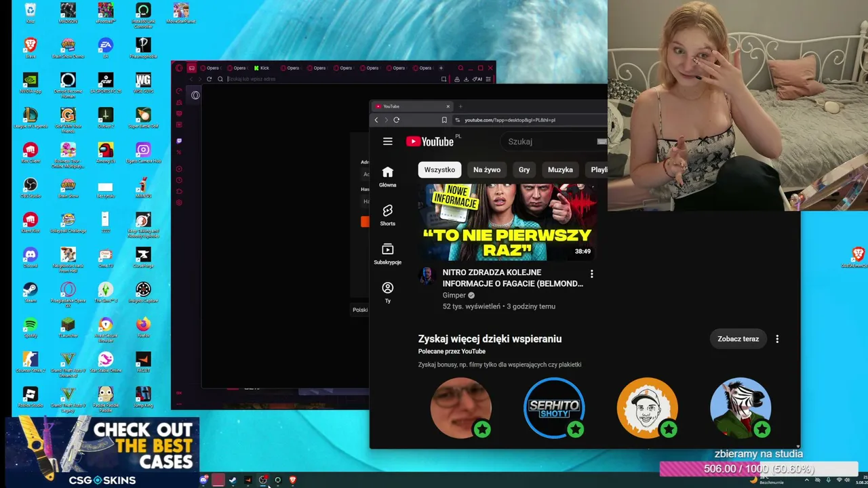Open Elgato Camera Hub desktop shortcut
The height and width of the screenshot is (488, 868).
[x=143, y=152]
